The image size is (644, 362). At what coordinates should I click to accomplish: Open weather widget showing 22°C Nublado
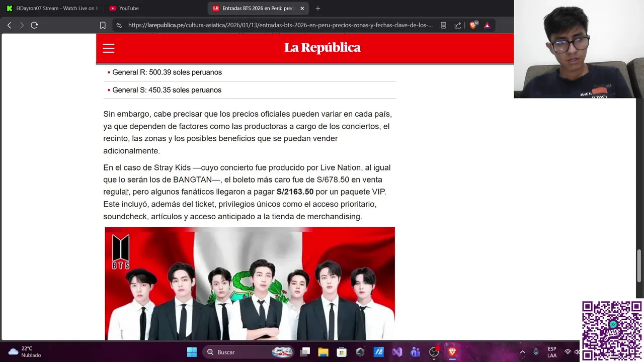25,352
